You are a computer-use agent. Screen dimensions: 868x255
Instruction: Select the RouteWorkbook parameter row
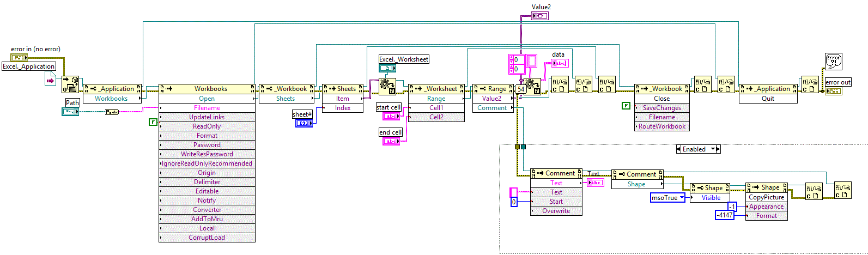662,126
